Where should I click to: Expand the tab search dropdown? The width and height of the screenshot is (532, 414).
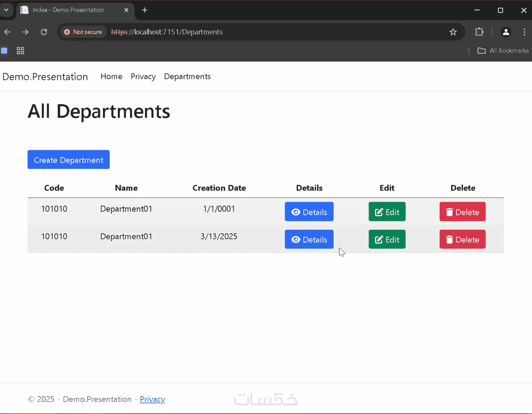(6, 10)
